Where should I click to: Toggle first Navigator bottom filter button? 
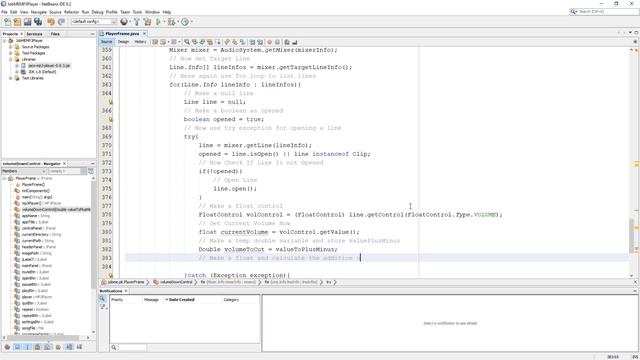(x=7, y=347)
